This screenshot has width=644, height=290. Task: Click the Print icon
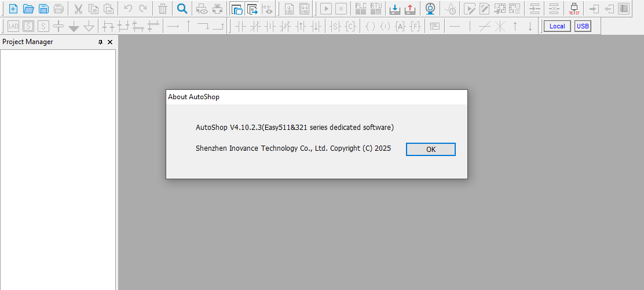217,9
